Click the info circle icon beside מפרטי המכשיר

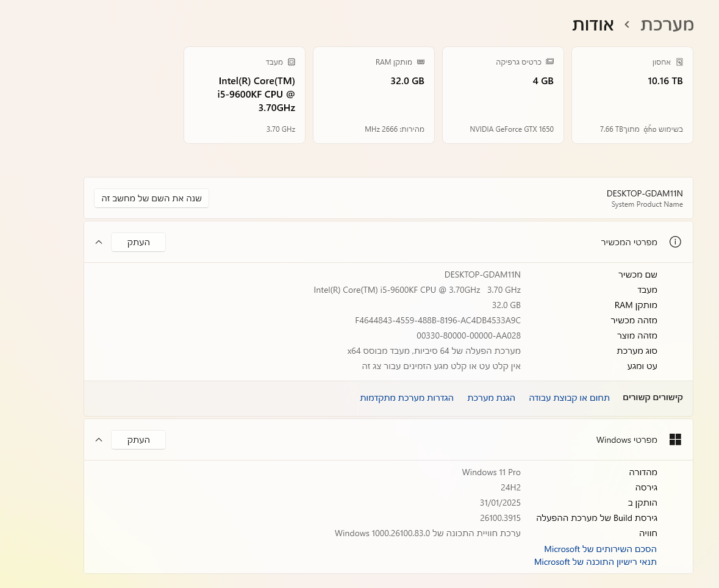pyautogui.click(x=675, y=242)
